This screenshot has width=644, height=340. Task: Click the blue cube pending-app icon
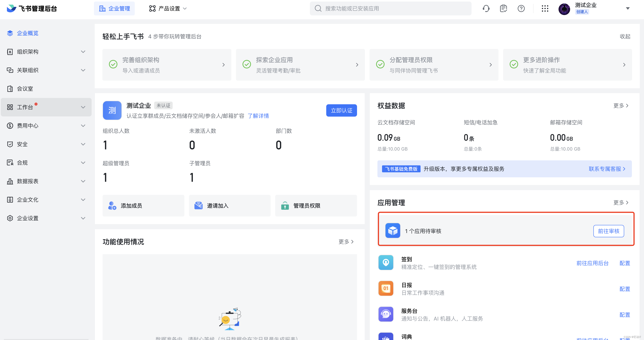coord(392,231)
